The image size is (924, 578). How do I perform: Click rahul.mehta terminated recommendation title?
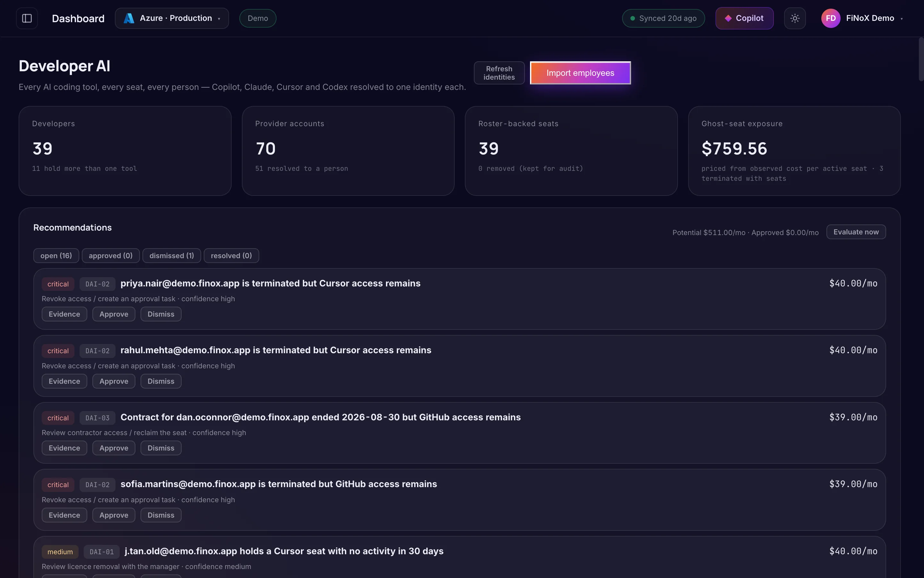coord(276,350)
